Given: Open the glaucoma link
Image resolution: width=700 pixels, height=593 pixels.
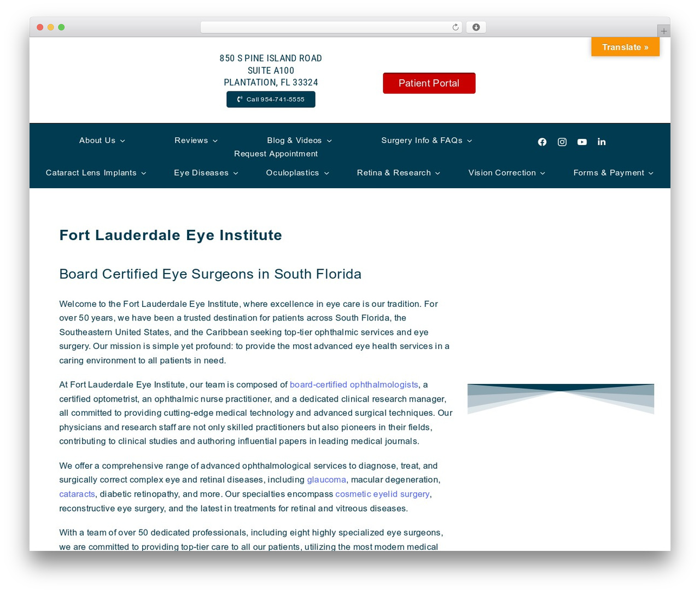Looking at the screenshot, I should click(326, 480).
